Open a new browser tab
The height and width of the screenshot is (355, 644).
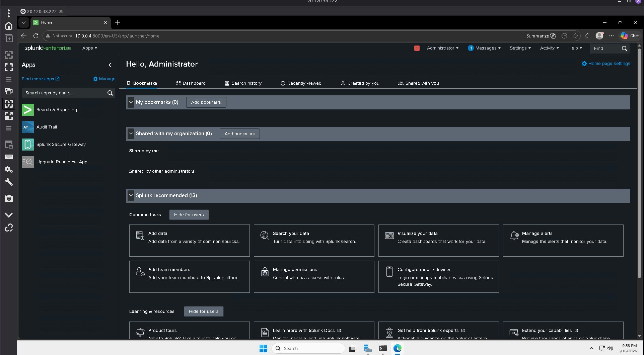click(x=118, y=22)
